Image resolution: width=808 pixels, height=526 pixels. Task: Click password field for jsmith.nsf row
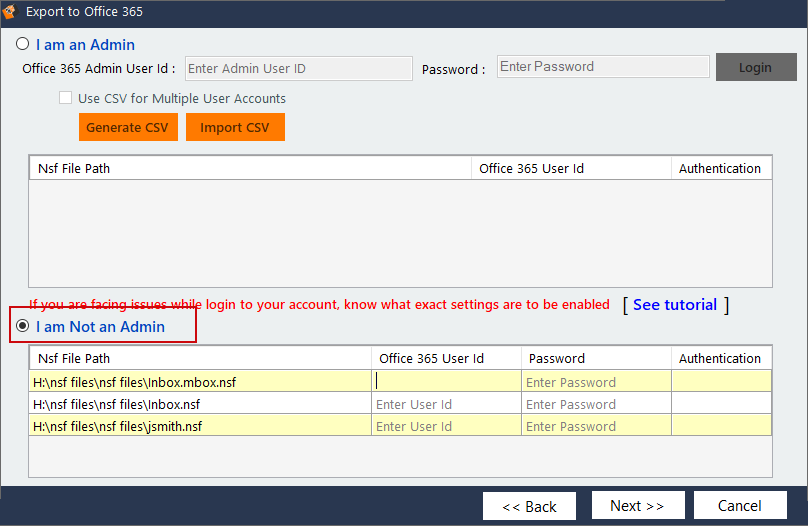point(596,426)
